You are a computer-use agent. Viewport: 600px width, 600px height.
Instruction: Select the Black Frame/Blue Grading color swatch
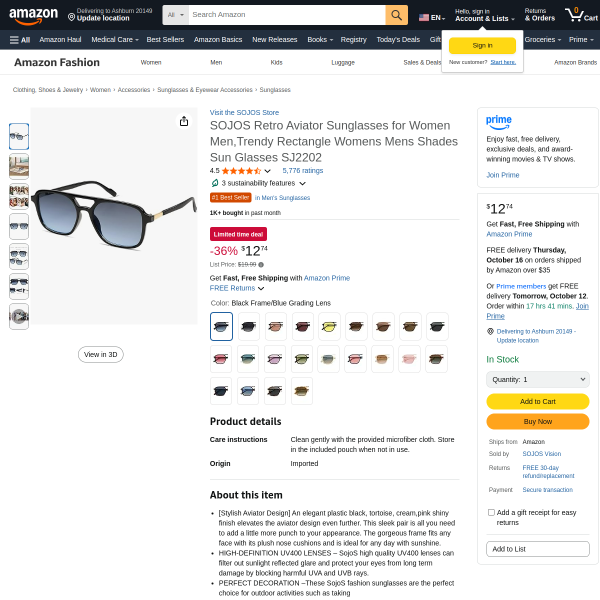coord(221,326)
